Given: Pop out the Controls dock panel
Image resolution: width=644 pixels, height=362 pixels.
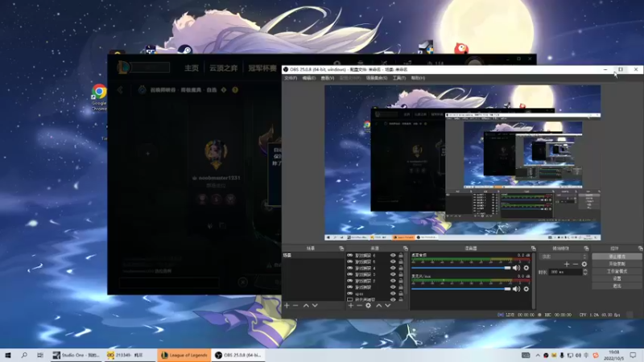Looking at the screenshot, I should [640, 249].
